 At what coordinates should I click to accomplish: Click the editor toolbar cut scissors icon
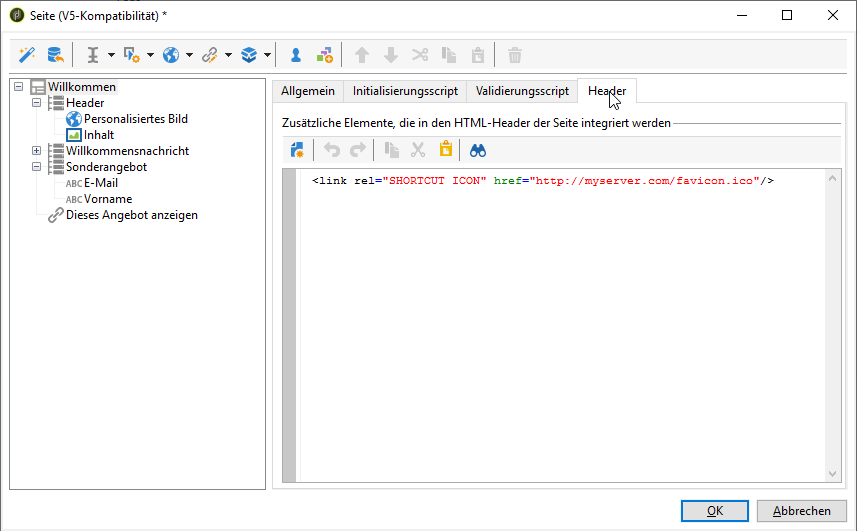(418, 150)
